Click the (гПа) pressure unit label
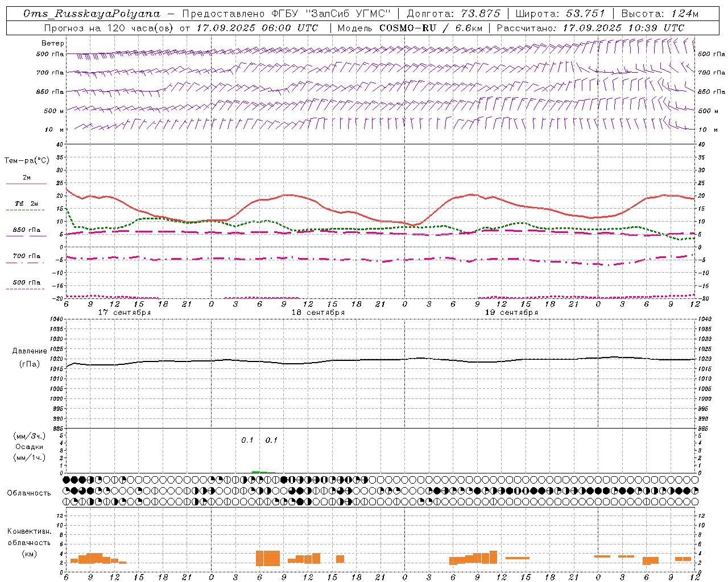This screenshot has width=728, height=582. (x=30, y=364)
